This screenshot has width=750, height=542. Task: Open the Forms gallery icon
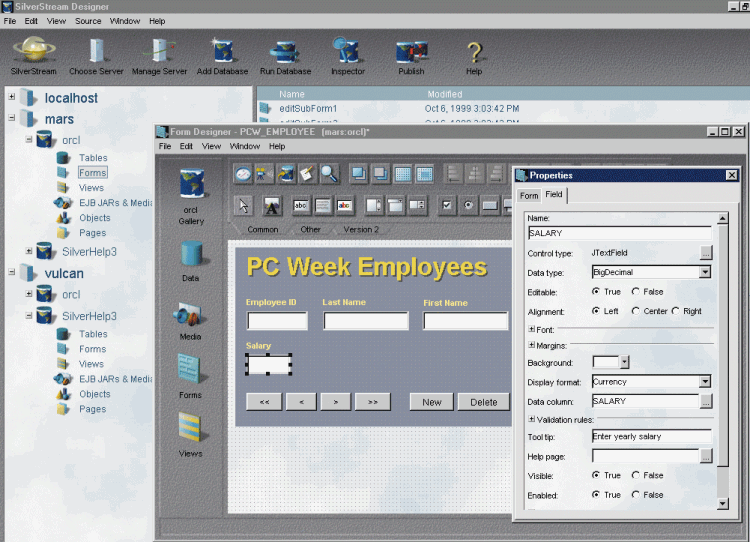coord(190,369)
